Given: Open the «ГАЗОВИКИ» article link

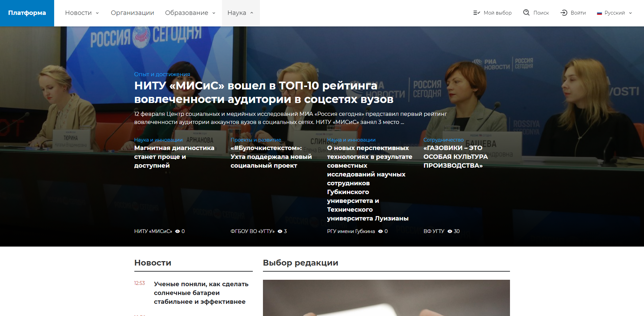Looking at the screenshot, I should (x=455, y=156).
